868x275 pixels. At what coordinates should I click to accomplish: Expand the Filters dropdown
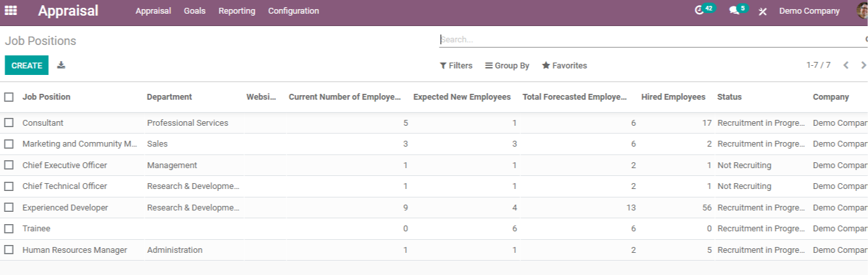pyautogui.click(x=456, y=66)
